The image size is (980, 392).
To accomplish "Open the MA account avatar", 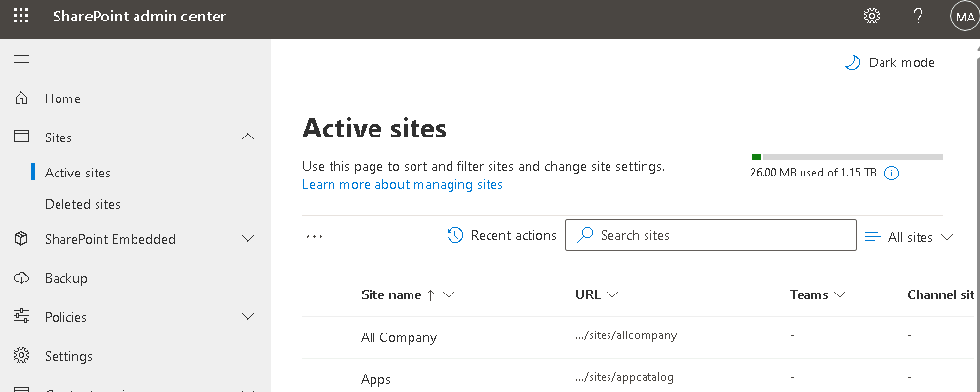I will pos(964,16).
